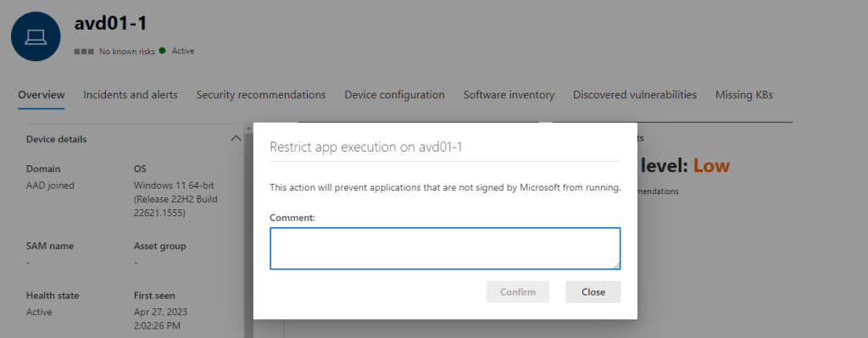Open Security recommendations tab
The height and width of the screenshot is (338, 868).
(261, 95)
